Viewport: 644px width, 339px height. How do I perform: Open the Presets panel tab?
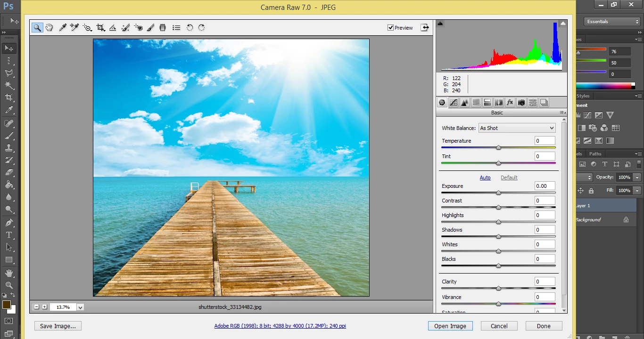[533, 103]
